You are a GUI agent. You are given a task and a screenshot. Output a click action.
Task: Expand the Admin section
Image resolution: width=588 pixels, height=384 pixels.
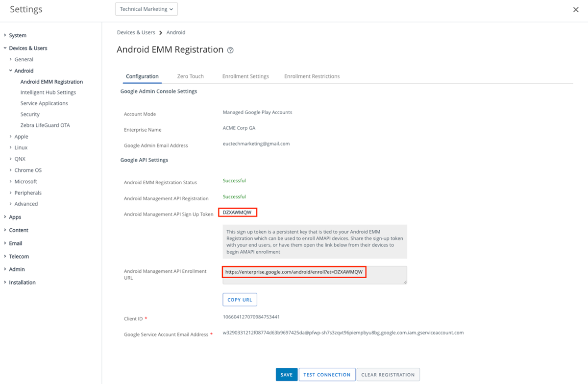pyautogui.click(x=17, y=269)
